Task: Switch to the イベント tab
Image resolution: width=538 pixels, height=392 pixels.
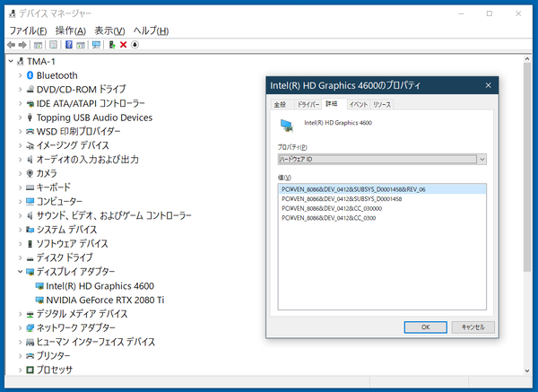Action: (x=358, y=104)
